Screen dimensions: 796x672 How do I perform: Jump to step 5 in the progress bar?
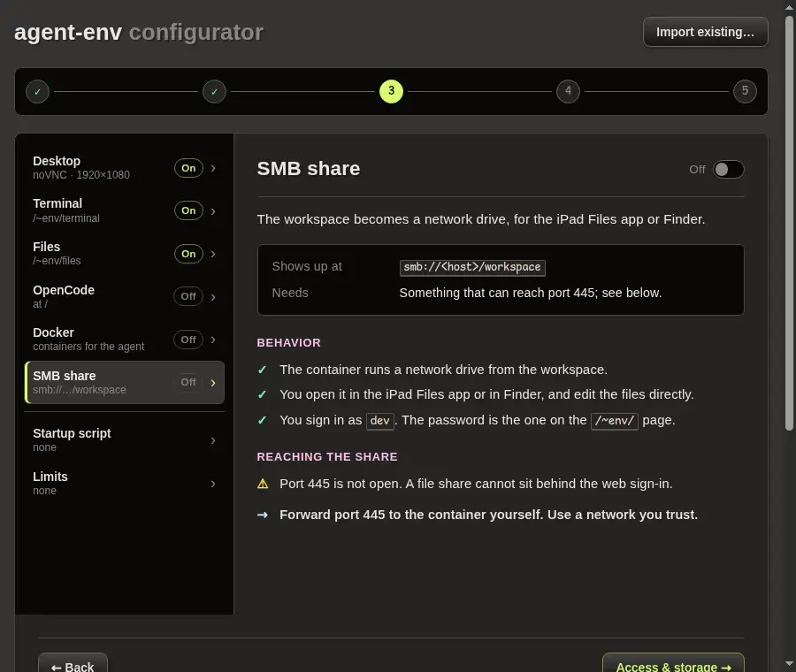click(x=745, y=91)
